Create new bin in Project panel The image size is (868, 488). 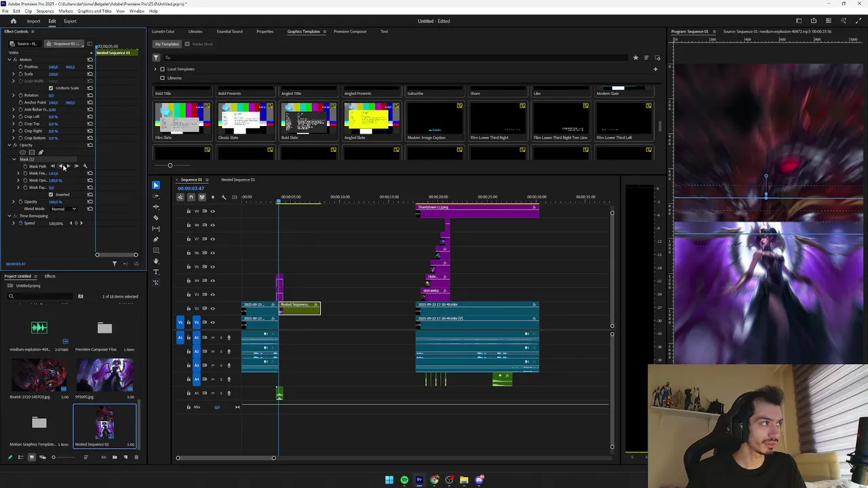[115, 457]
